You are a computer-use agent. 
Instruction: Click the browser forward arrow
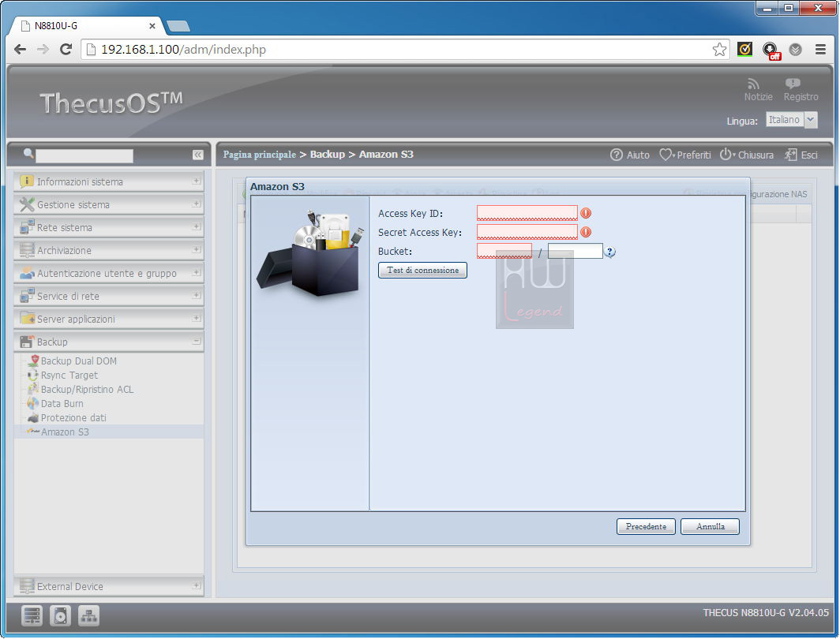tap(43, 50)
